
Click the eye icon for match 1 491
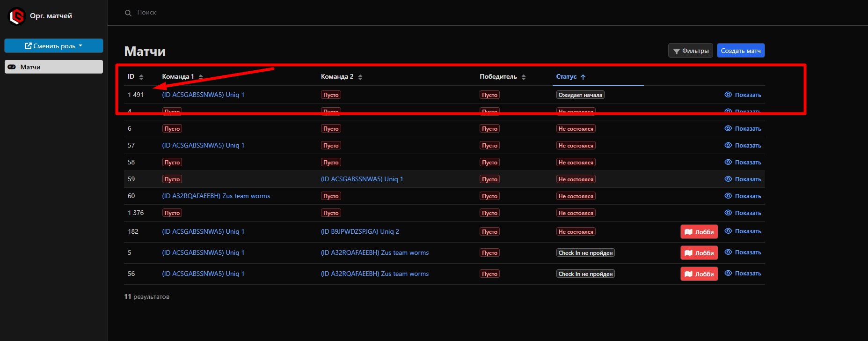[x=728, y=95]
